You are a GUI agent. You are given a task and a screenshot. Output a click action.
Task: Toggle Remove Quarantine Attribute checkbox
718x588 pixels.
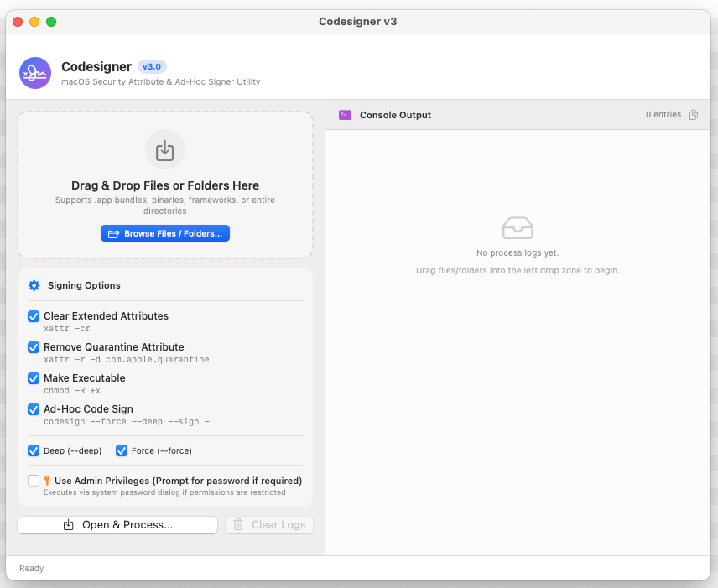[34, 347]
